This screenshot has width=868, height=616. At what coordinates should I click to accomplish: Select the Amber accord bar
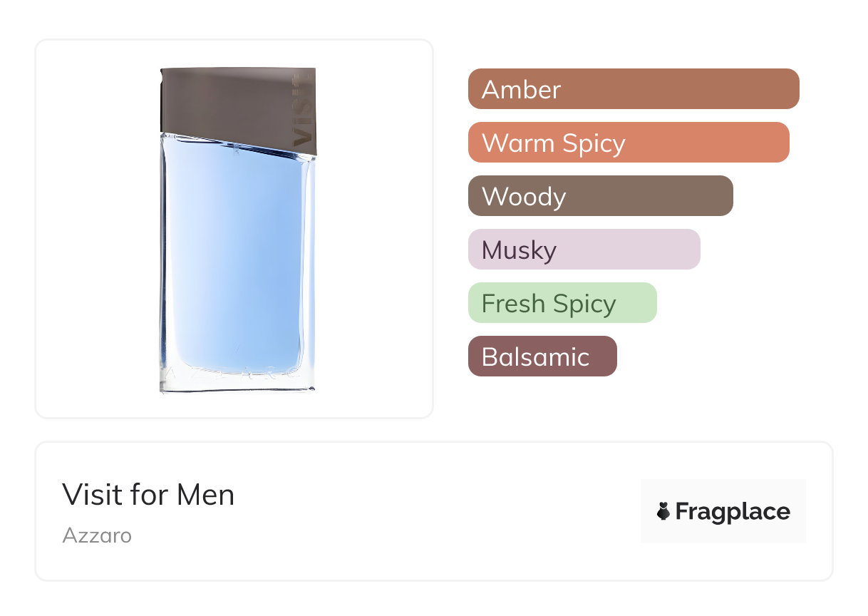tap(633, 89)
